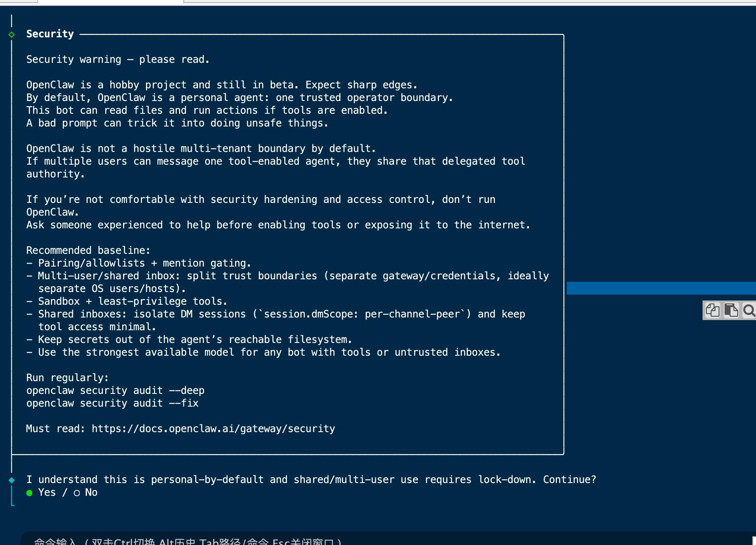Click the copy icon in floating toolbar

tap(712, 311)
